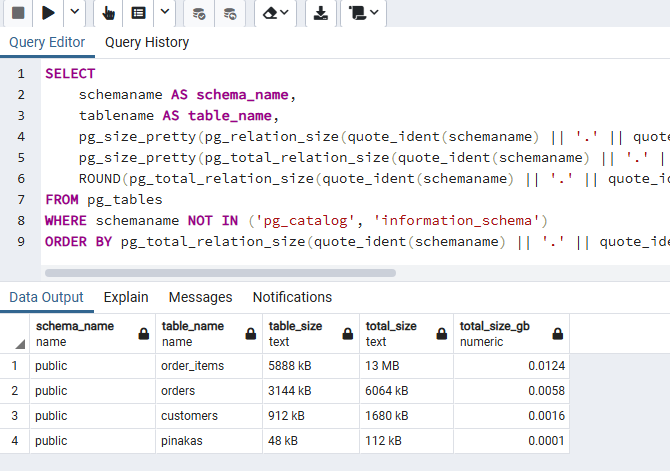Image resolution: width=670 pixels, height=471 pixels.
Task: Click the 0.0058 value cell
Action: (511, 391)
